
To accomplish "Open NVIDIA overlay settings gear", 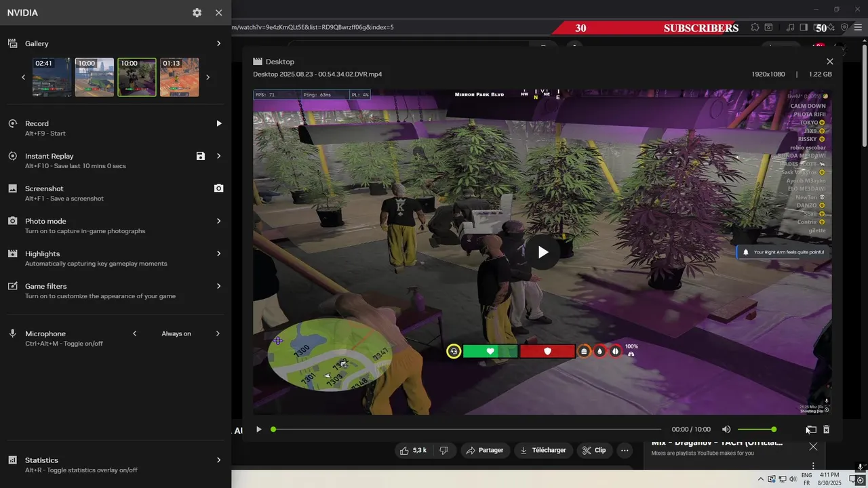I will (197, 13).
